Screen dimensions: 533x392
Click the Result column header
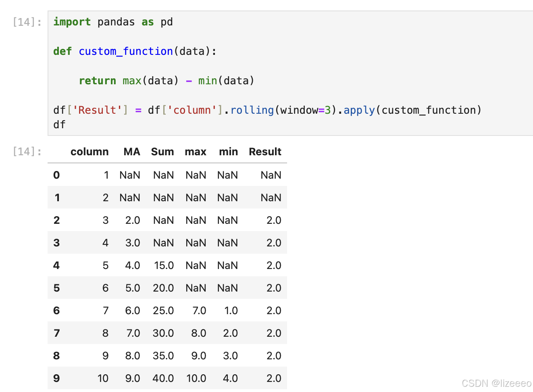(x=265, y=152)
